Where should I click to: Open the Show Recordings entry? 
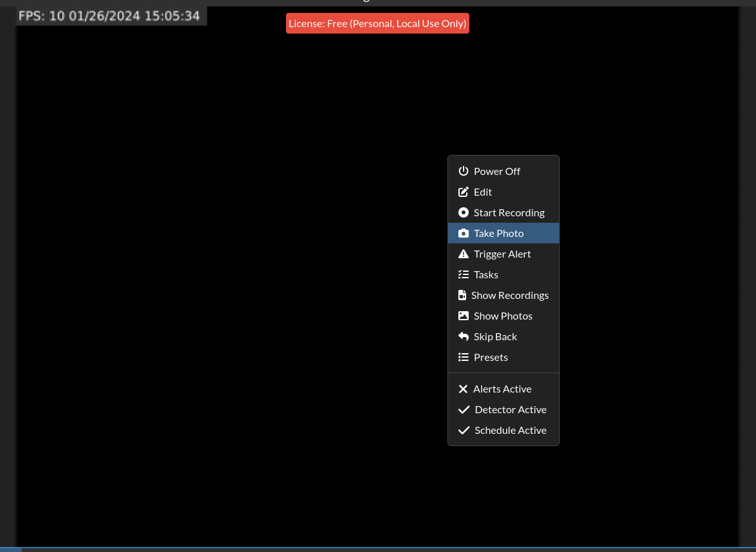[504, 296]
